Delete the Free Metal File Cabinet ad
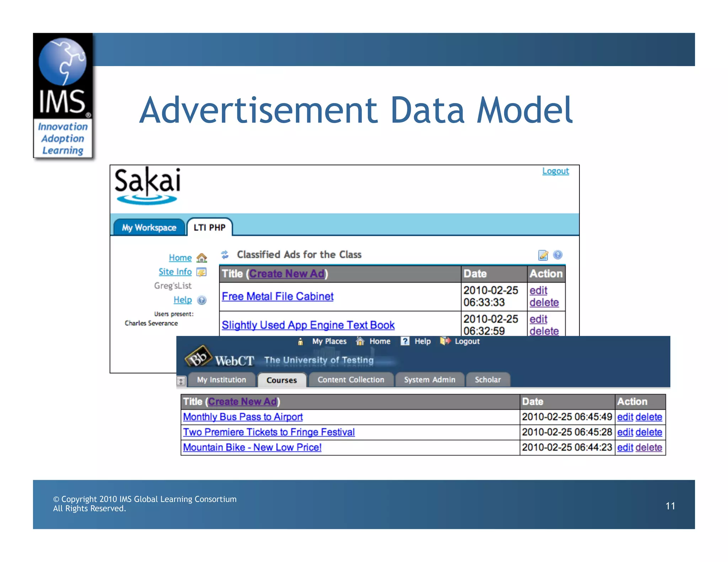 click(x=544, y=303)
